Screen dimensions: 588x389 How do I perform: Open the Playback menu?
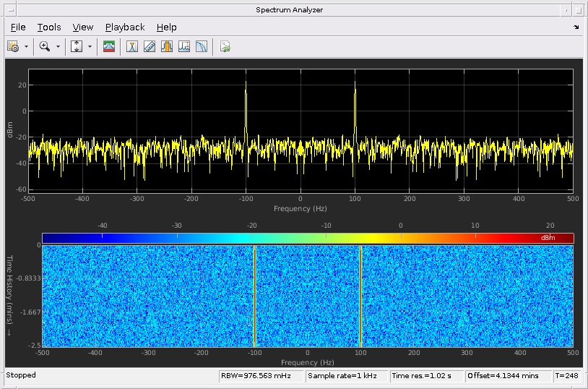(x=125, y=27)
